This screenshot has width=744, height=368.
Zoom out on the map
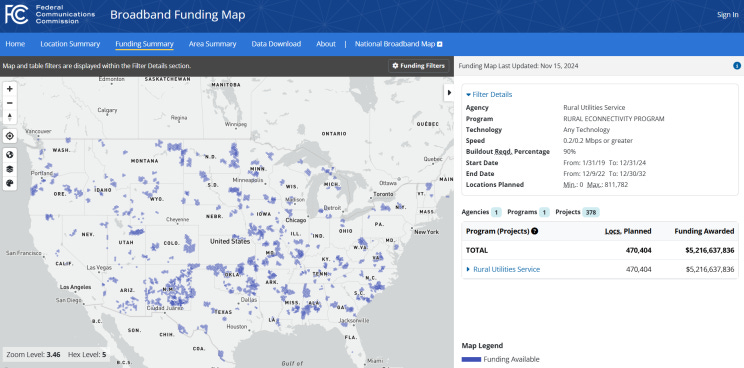pos(9,103)
